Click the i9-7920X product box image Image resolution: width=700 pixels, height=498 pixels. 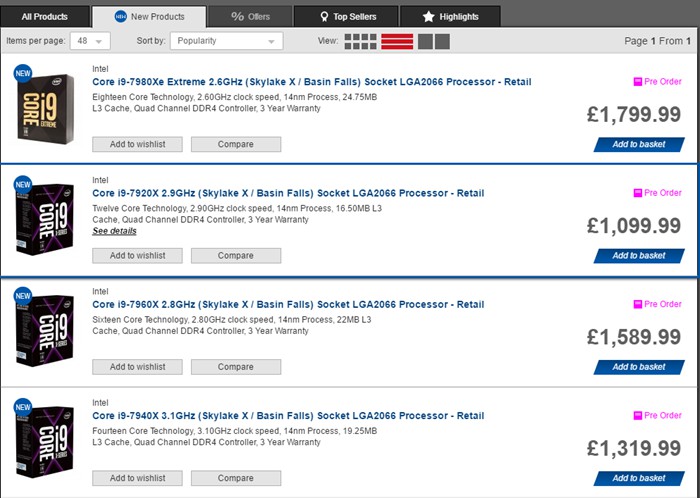[x=45, y=219]
